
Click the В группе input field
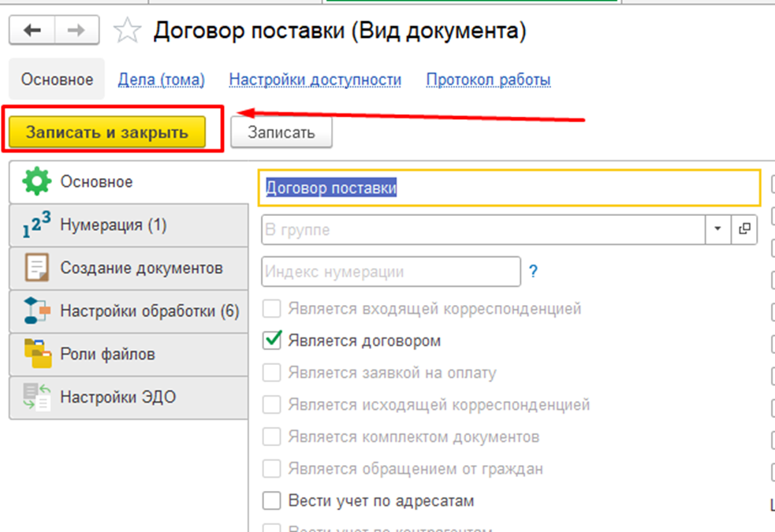(483, 229)
